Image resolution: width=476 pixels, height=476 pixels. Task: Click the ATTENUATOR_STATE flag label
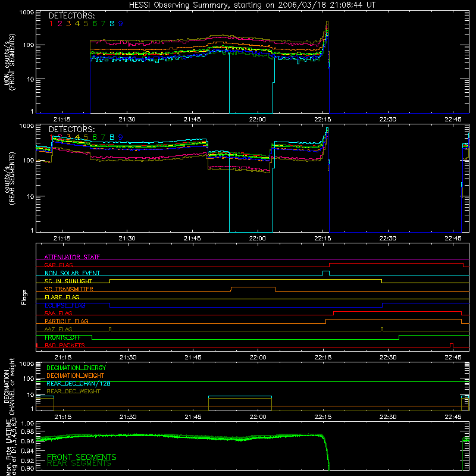click(x=72, y=257)
